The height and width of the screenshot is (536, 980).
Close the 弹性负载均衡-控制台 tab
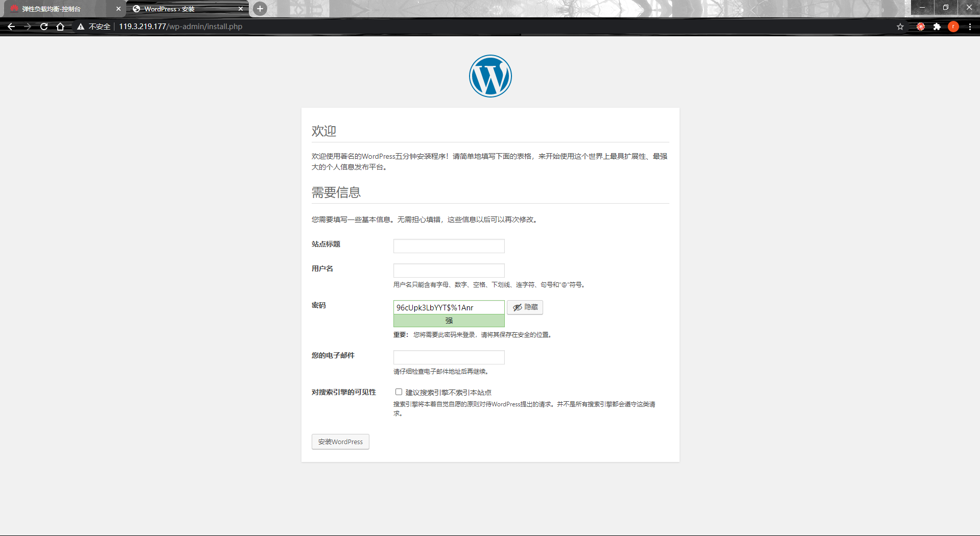pyautogui.click(x=118, y=9)
